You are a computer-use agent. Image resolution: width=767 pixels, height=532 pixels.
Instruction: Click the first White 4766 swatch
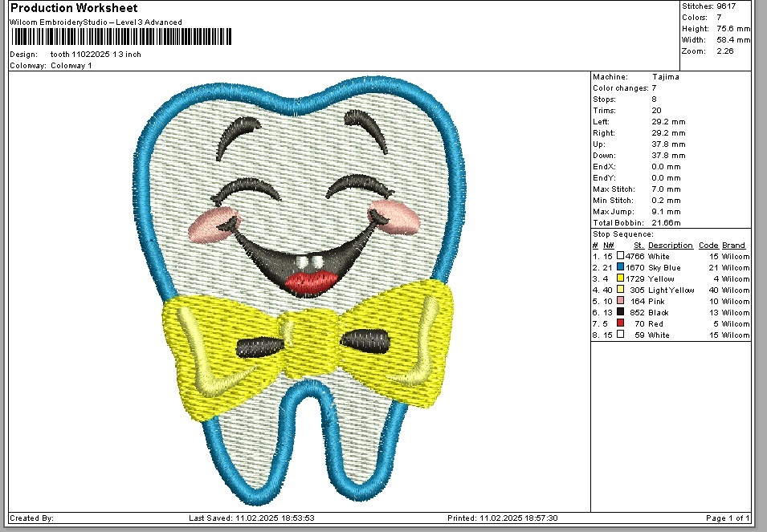coord(620,256)
